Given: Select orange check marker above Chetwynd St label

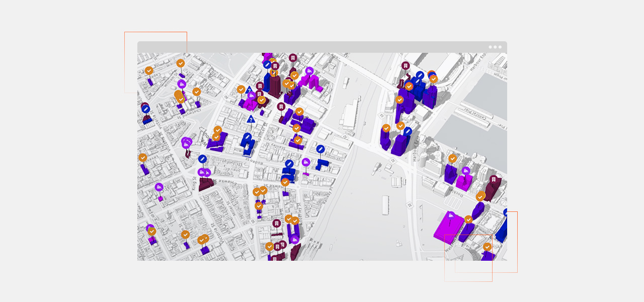Looking at the screenshot, I should (197, 92).
